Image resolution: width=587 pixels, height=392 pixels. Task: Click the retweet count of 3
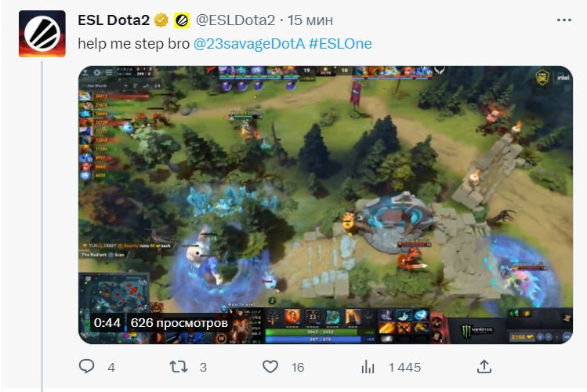pyautogui.click(x=203, y=367)
